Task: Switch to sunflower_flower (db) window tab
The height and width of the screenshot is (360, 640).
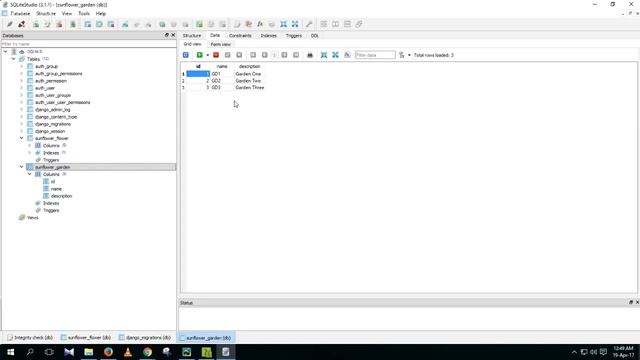Action: pyautogui.click(x=86, y=338)
